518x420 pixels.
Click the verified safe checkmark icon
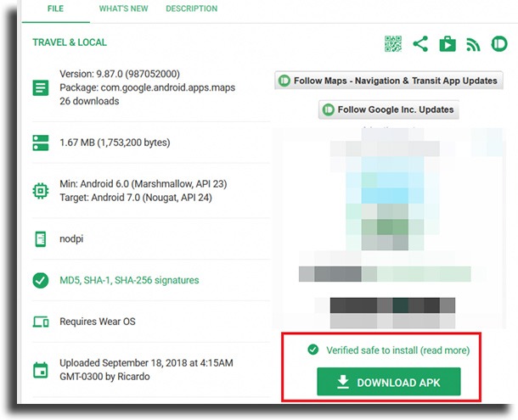312,350
